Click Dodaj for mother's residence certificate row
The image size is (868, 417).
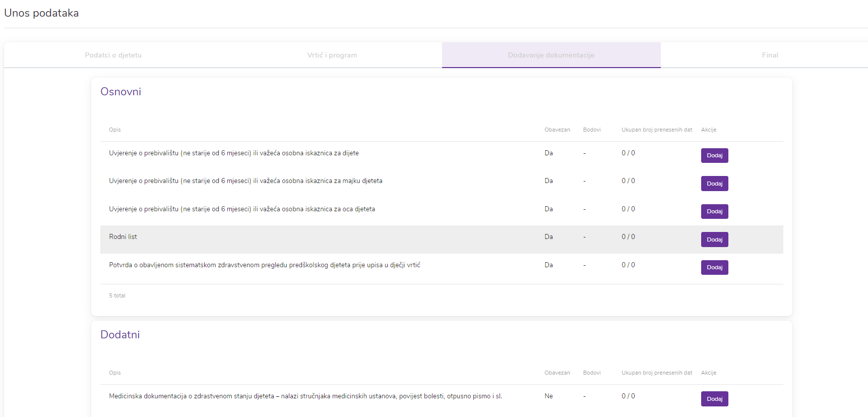[714, 184]
